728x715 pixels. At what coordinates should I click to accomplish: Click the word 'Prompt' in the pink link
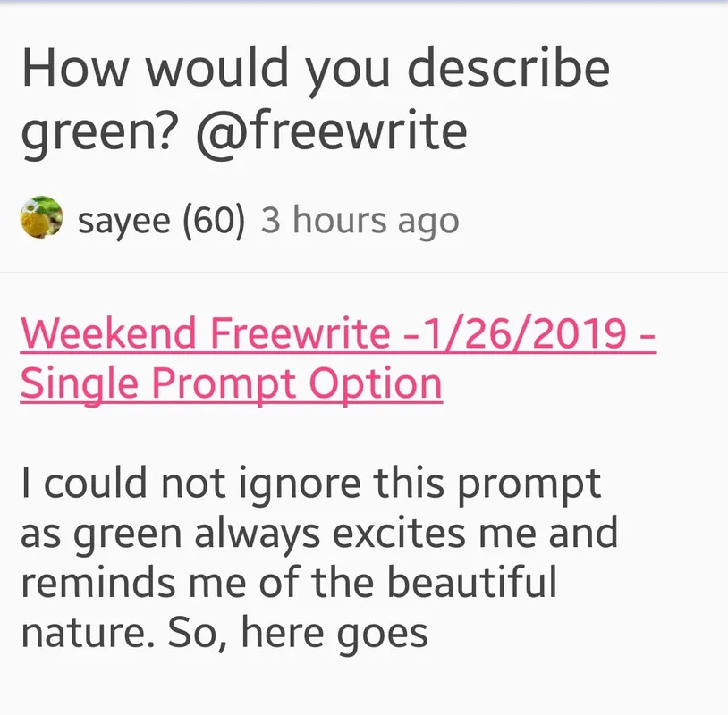click(x=224, y=384)
